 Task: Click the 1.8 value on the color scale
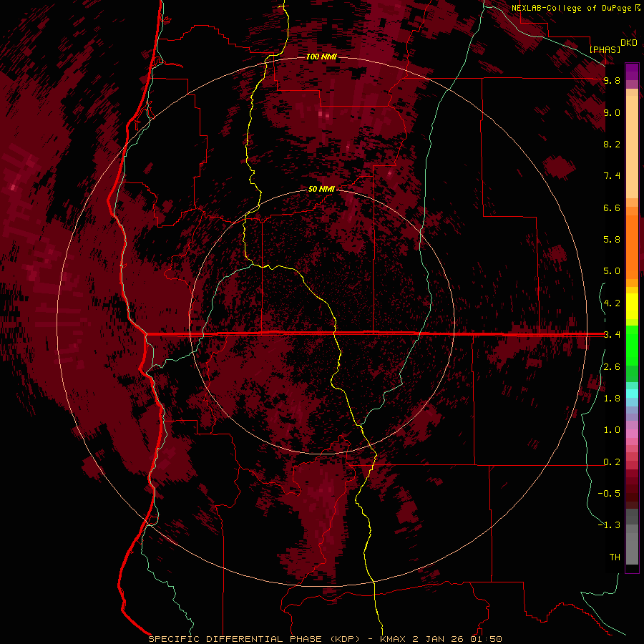pyautogui.click(x=612, y=399)
